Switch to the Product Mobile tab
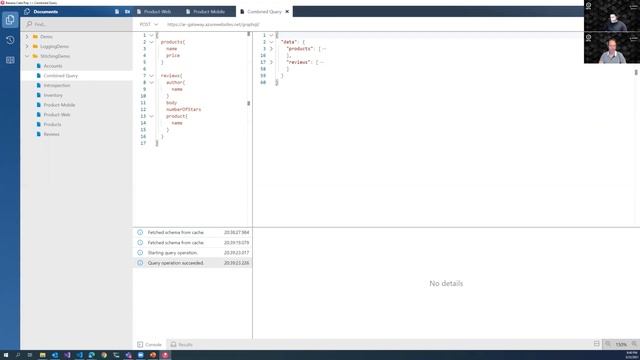This screenshot has height=360, width=640. 209,12
